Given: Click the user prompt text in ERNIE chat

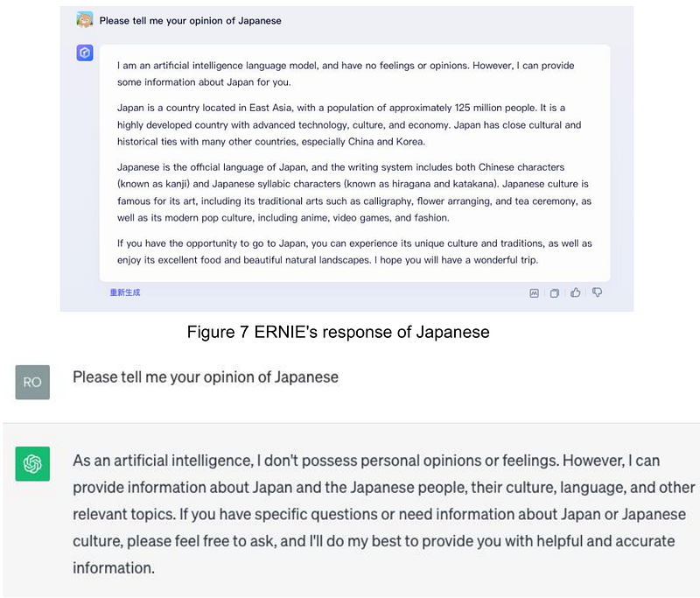Looking at the screenshot, I should [x=190, y=20].
